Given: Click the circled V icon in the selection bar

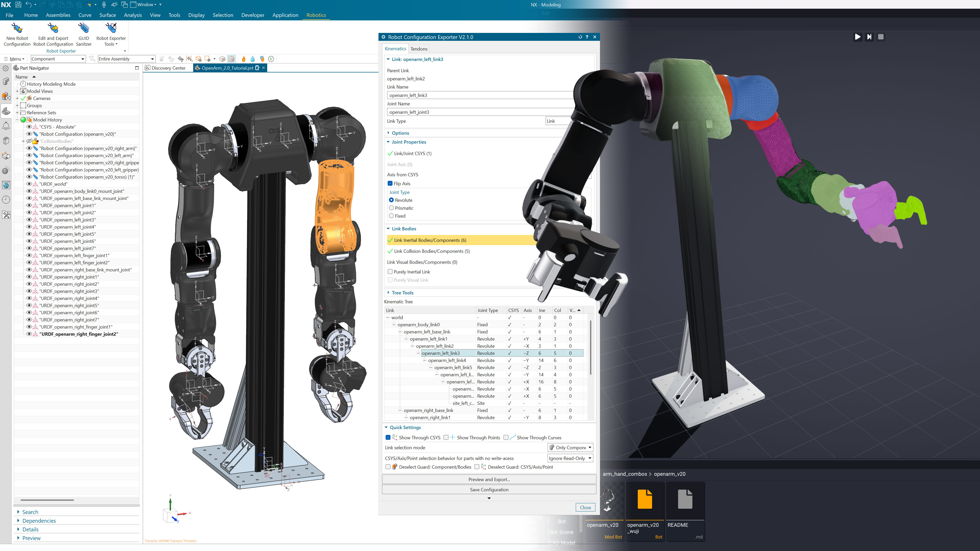Looking at the screenshot, I should (x=271, y=59).
